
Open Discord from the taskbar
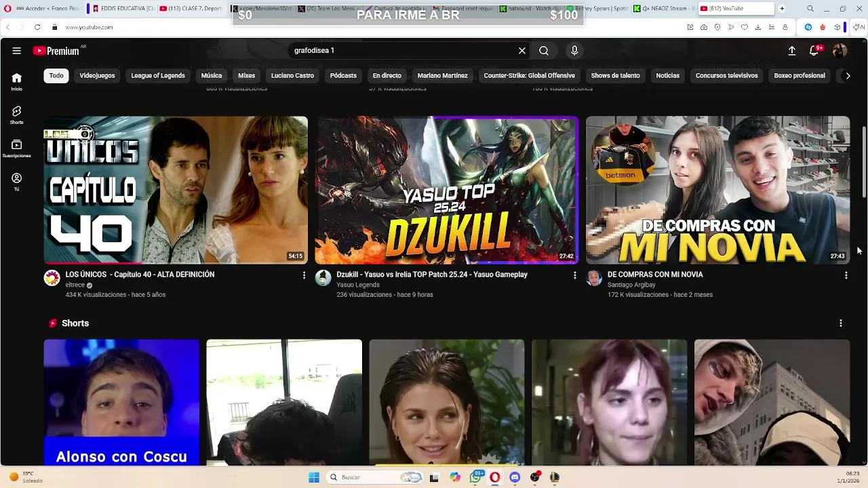point(515,477)
